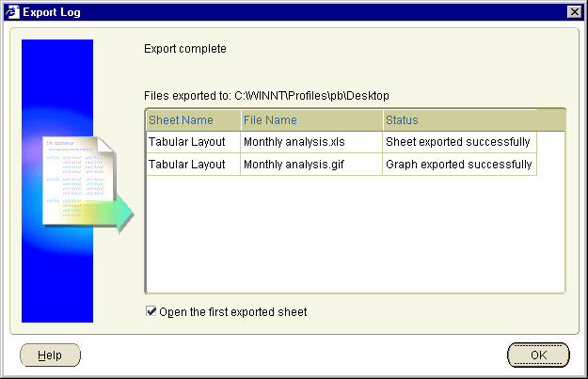Close the Export Log dialog
588x379 pixels.
(575, 12)
